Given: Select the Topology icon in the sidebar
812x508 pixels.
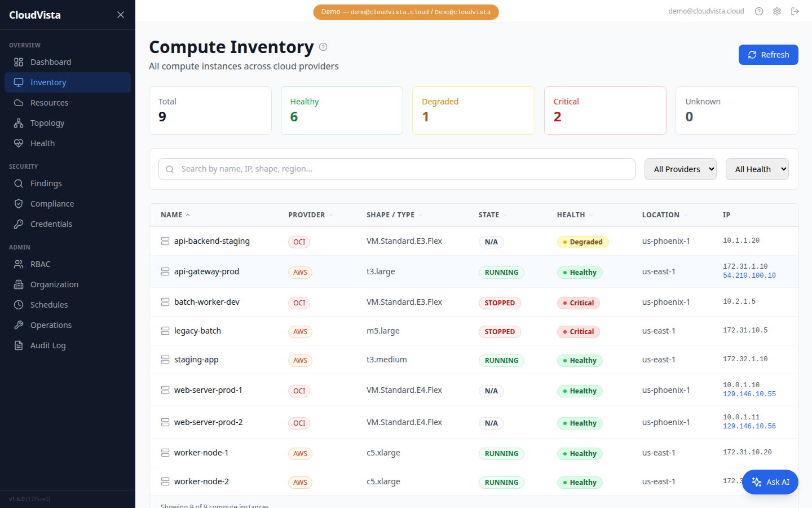Looking at the screenshot, I should (x=18, y=122).
